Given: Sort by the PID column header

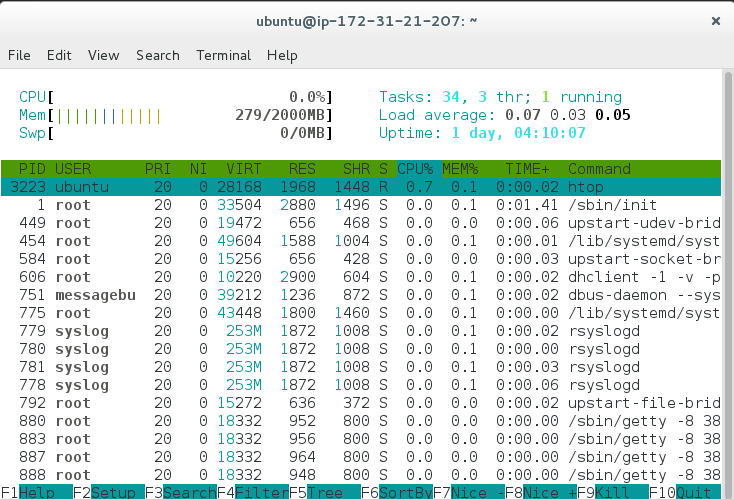Looking at the screenshot, I should [x=32, y=169].
